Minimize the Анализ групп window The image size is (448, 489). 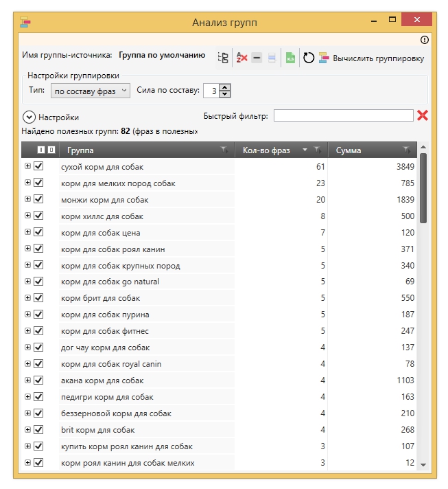[374, 21]
